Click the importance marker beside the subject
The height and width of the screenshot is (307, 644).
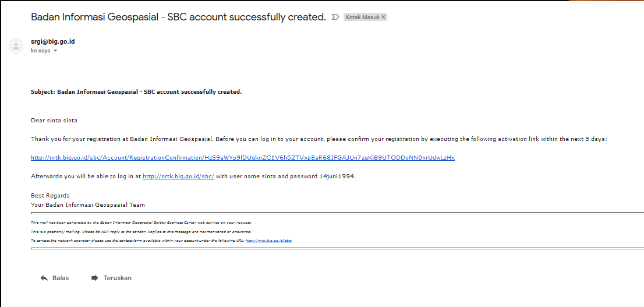coord(335,17)
